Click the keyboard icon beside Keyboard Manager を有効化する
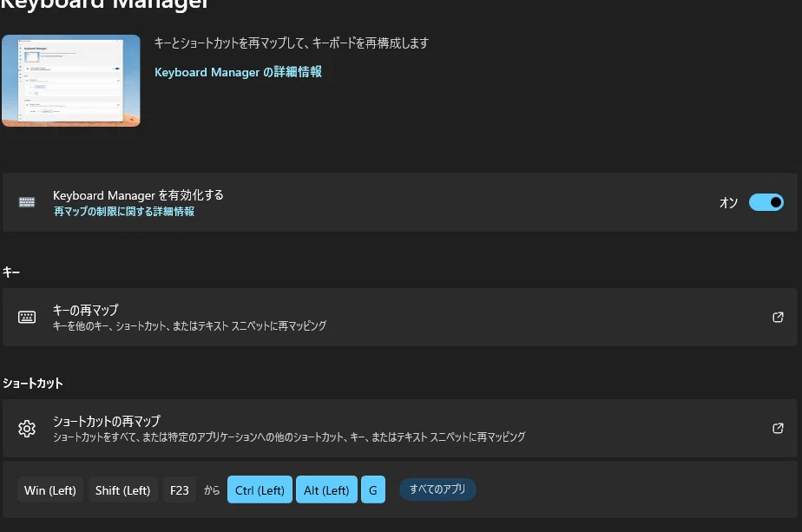 click(27, 202)
